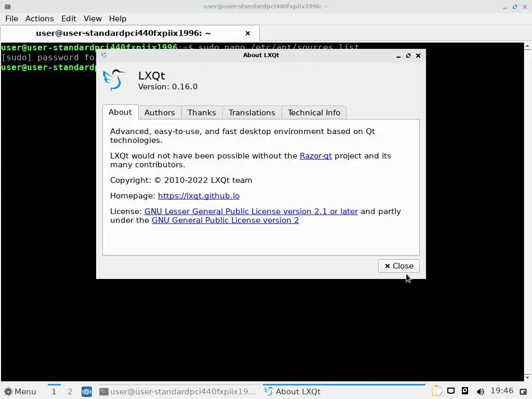The height and width of the screenshot is (399, 532).
Task: Click the About LXQt title bar window icon
Action: coord(104,55)
